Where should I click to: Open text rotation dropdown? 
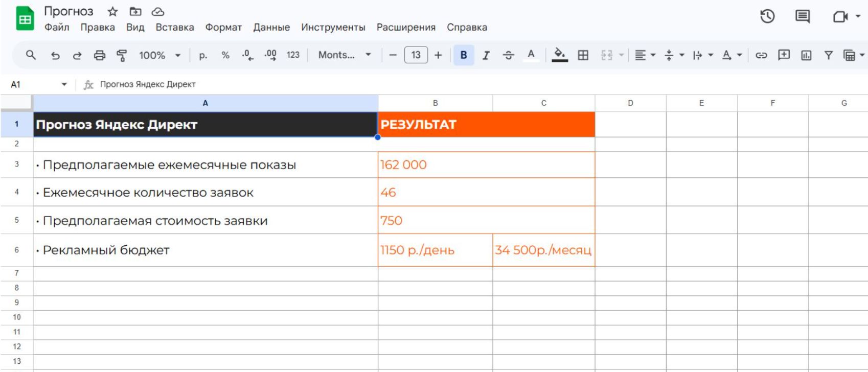coord(732,55)
